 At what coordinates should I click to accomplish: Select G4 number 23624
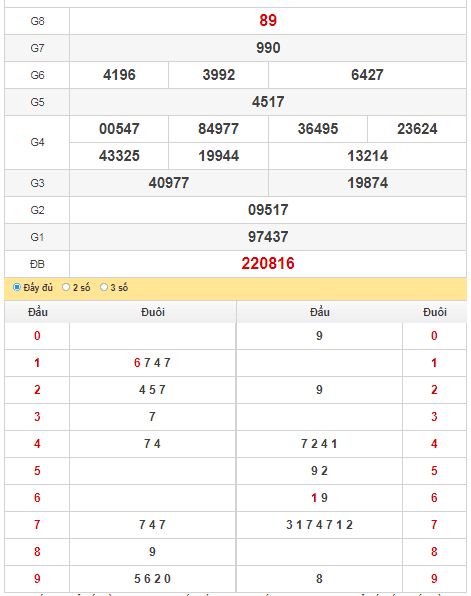(417, 129)
